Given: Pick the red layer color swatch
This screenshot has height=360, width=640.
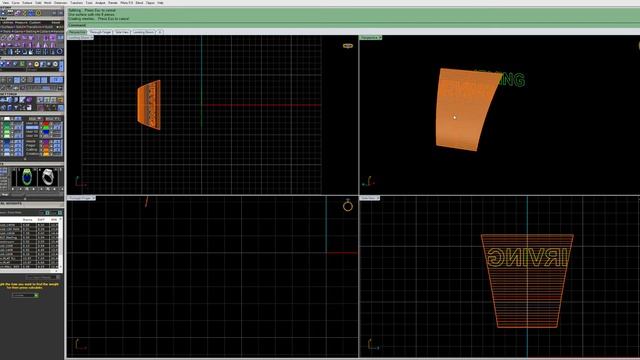Looking at the screenshot, I should pyautogui.click(x=46, y=123).
